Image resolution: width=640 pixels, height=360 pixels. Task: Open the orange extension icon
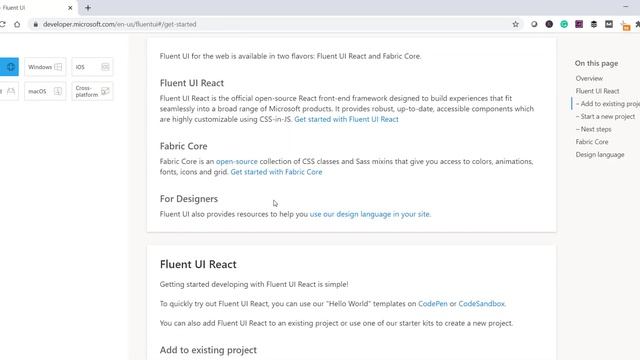625,26
